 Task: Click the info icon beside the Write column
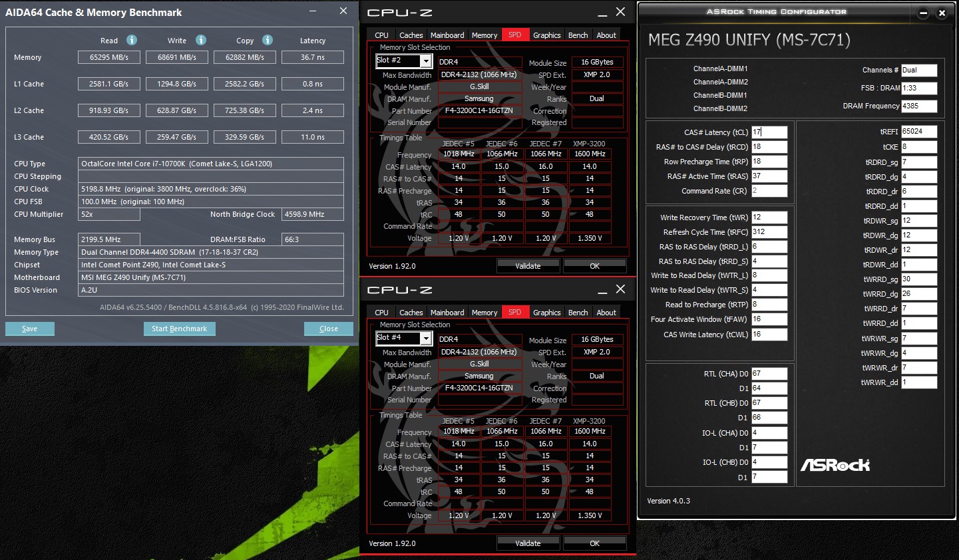[x=201, y=40]
